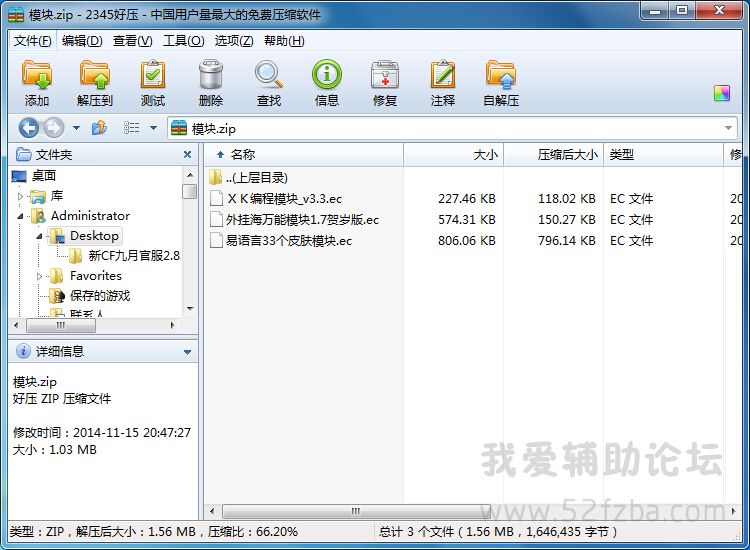Click the forward navigation arrow
This screenshot has width=750, height=550.
[54, 128]
